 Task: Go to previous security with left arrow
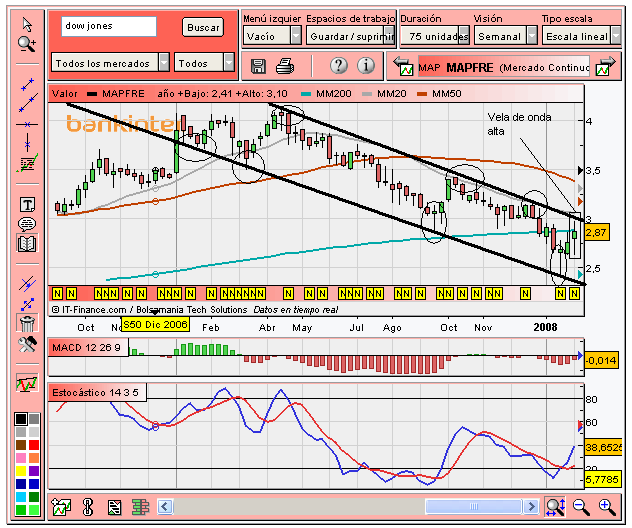tap(403, 66)
